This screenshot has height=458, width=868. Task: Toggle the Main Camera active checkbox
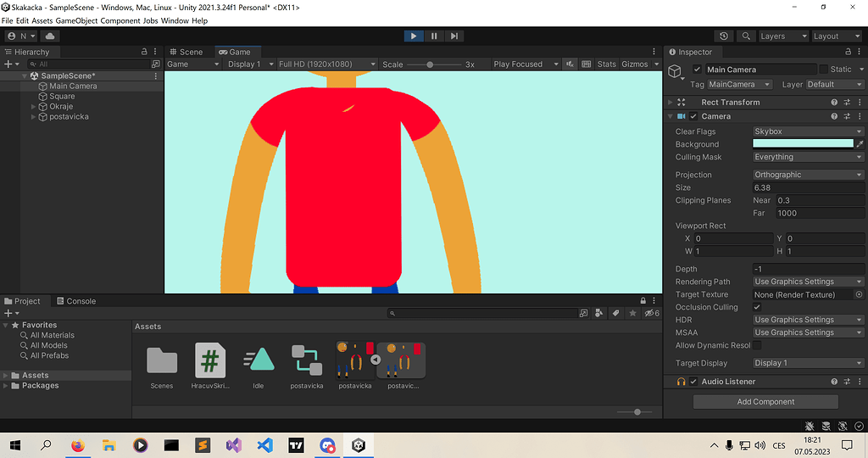697,70
